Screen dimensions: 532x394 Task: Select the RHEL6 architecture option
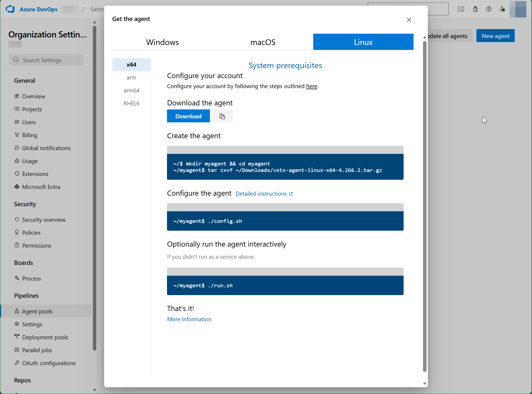coord(131,103)
